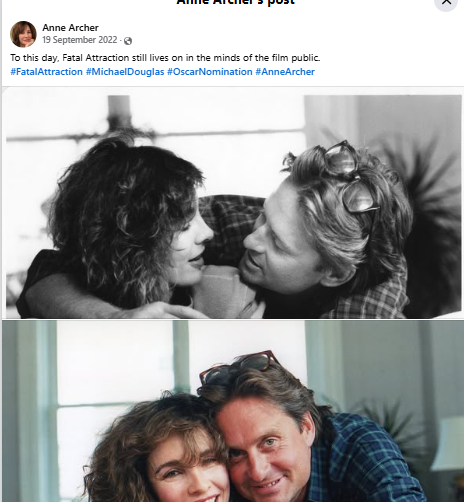Image resolution: width=464 pixels, height=502 pixels.
Task: Click the caption text about Fatal Attraction
Action: (x=165, y=58)
